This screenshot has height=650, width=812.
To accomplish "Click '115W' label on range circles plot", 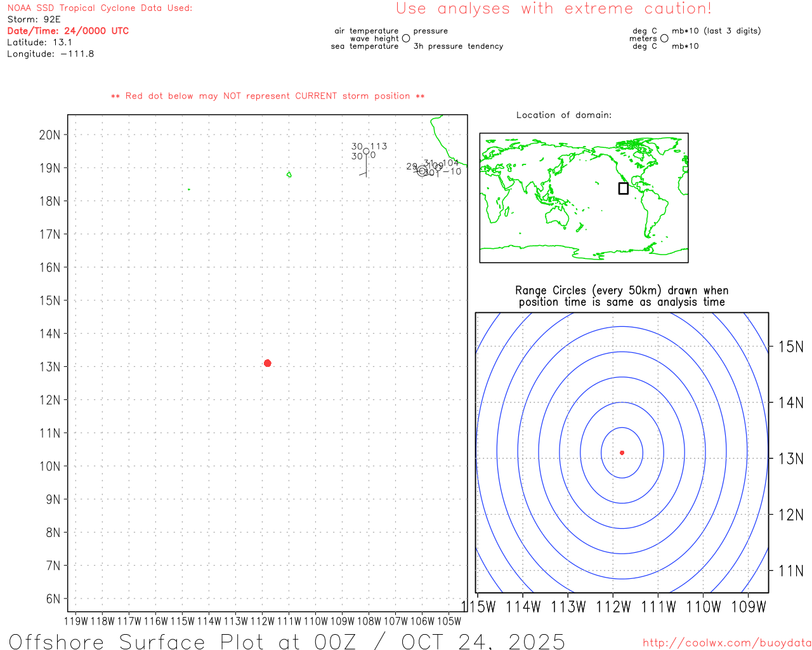I will click(x=478, y=607).
